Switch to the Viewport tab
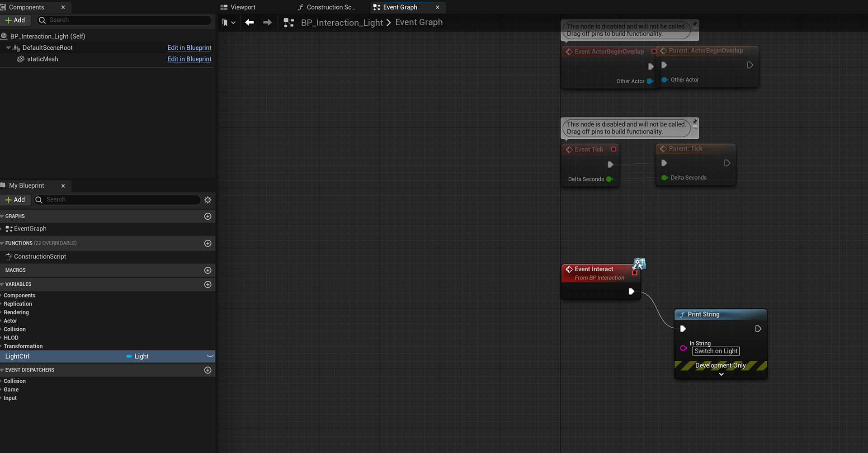 click(x=238, y=7)
